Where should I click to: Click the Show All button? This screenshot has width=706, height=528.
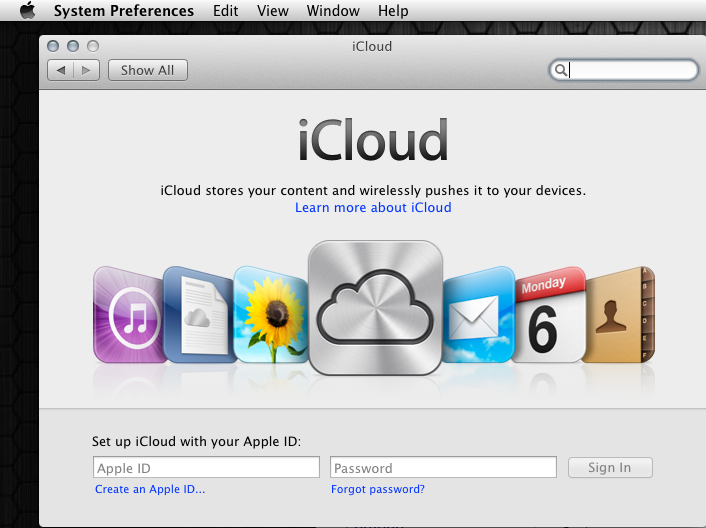[148, 70]
